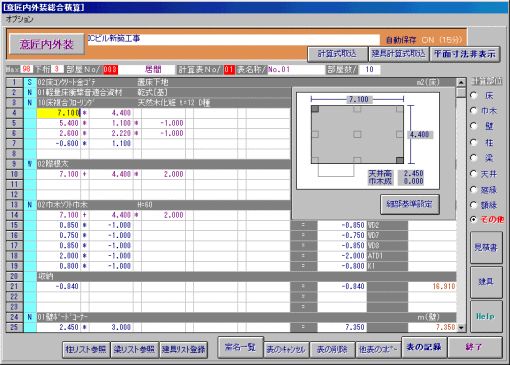Click the 01軽量床衝撃音適合資材 heading row
This screenshot has width=510, height=365.
163,92
